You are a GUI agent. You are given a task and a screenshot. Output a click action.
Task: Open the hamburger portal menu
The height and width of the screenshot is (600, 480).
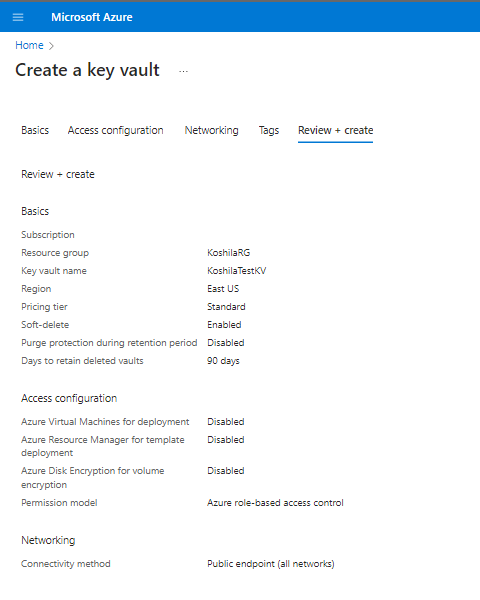point(18,17)
